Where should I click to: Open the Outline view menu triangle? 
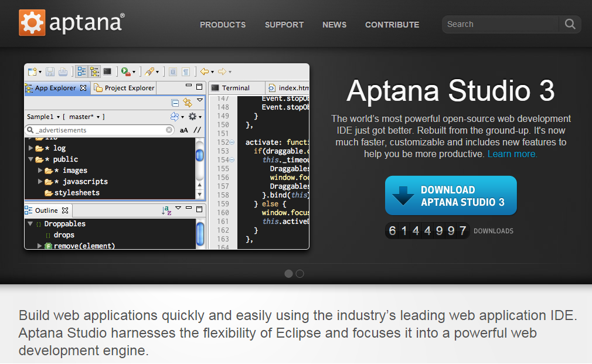(178, 207)
